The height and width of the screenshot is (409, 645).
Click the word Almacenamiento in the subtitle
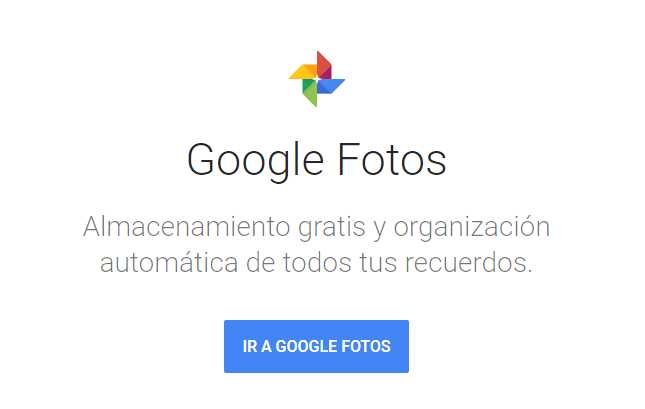coord(186,227)
